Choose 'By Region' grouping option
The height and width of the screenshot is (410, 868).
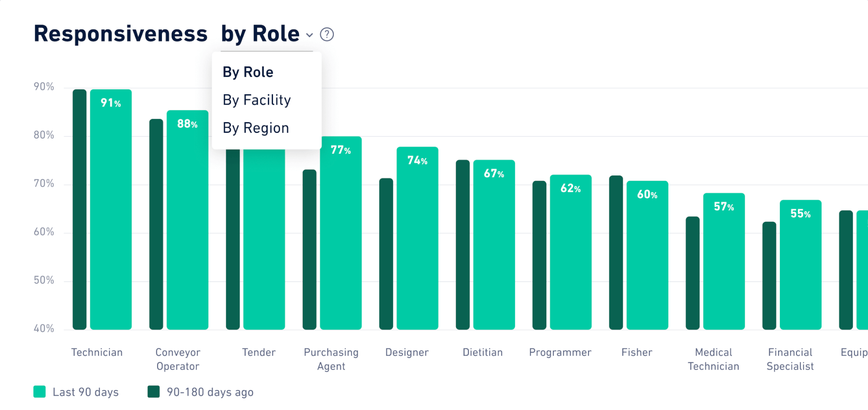255,127
